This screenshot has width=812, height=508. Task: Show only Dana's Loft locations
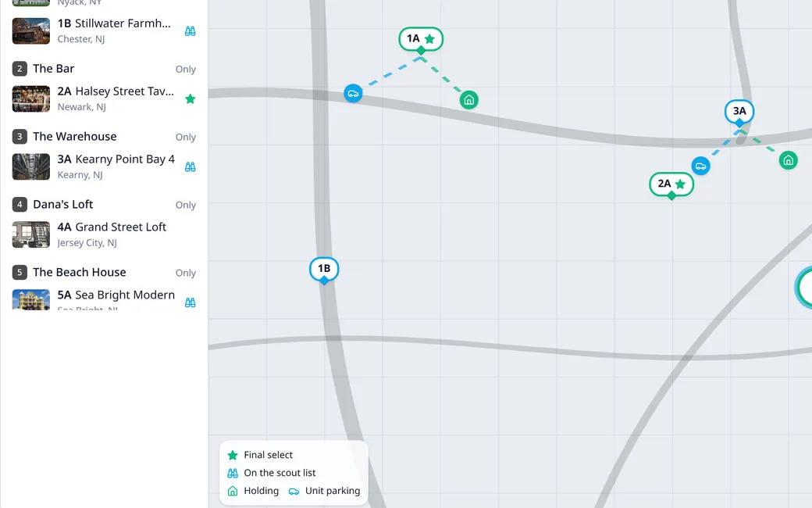coord(185,206)
